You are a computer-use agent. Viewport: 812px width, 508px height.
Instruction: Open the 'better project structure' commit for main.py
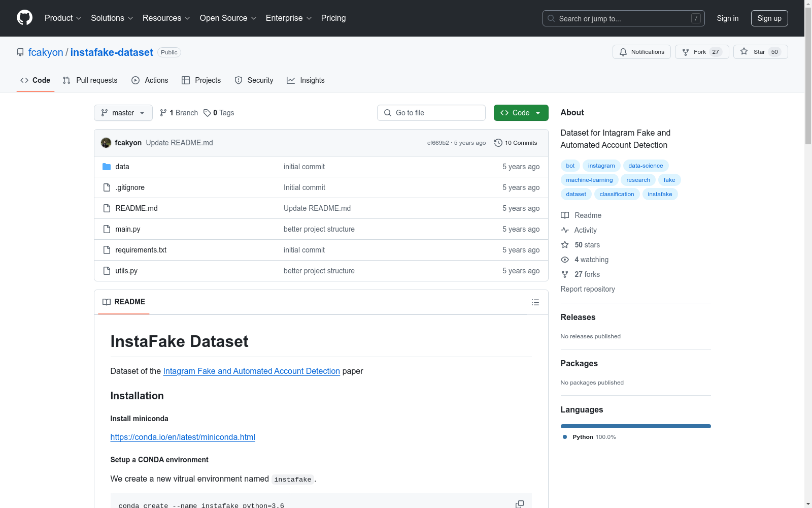coord(319,229)
